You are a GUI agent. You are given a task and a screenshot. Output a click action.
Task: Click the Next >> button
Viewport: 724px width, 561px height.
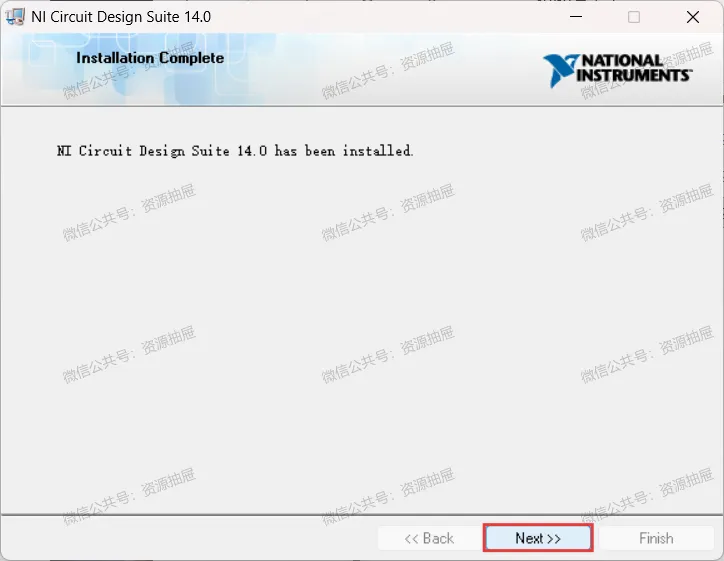(538, 538)
